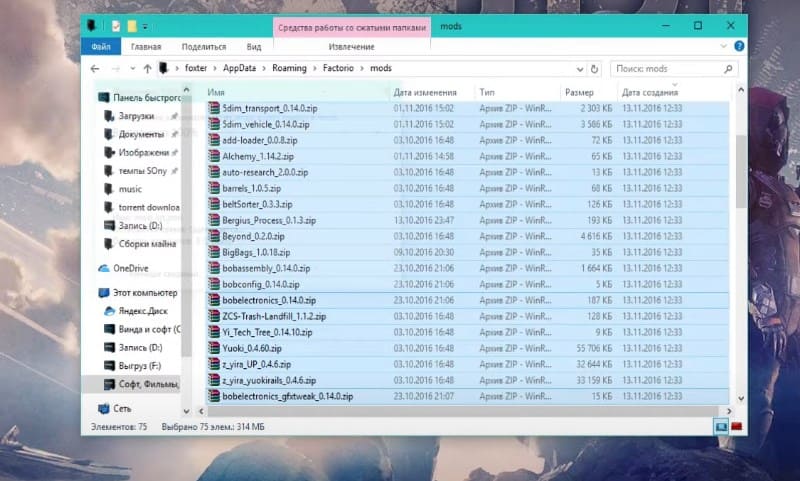Switch to large thumbnails view in the status bar
The height and width of the screenshot is (481, 800).
pos(737,426)
